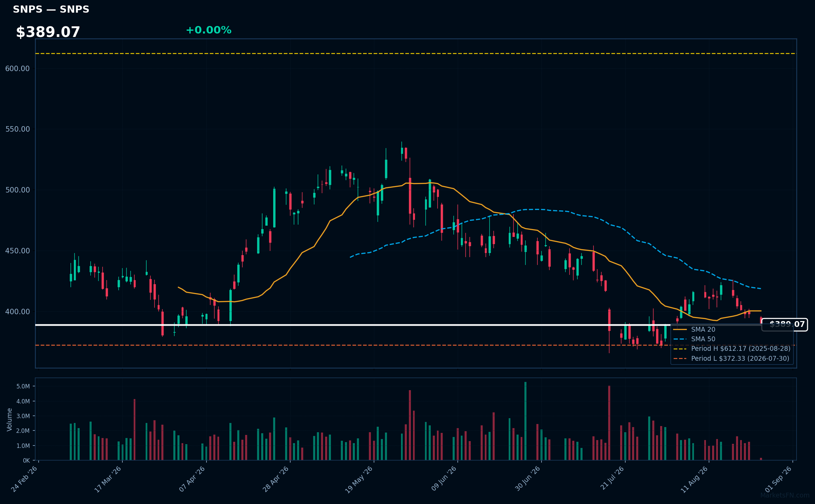Screen dimensions: 815x504
Task: Click the 09 Jun '26 date label
Action: coord(444,479)
